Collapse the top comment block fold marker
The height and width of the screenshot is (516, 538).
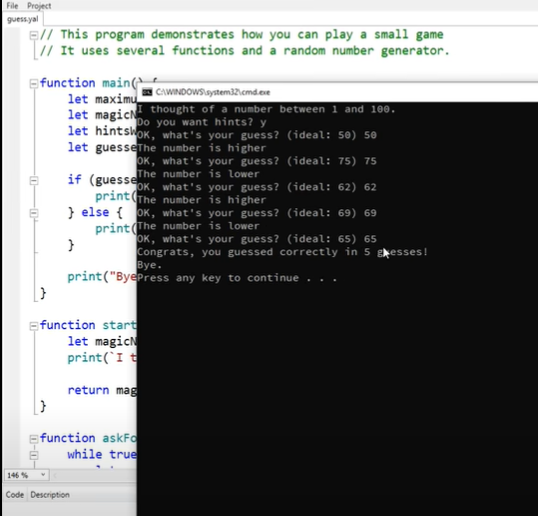point(34,35)
